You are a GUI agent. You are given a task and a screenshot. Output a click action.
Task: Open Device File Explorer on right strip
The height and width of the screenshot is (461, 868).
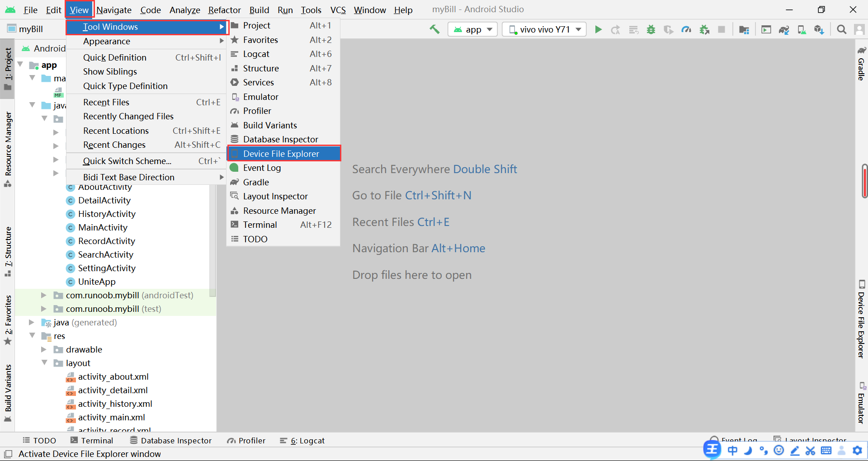tap(862, 319)
